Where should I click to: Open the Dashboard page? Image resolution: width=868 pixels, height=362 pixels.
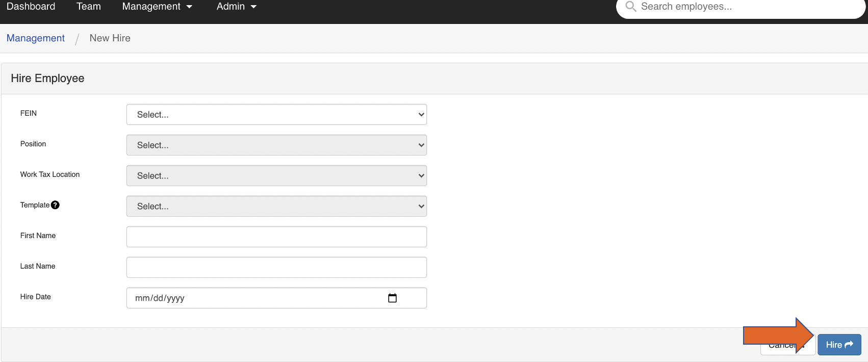(x=31, y=7)
